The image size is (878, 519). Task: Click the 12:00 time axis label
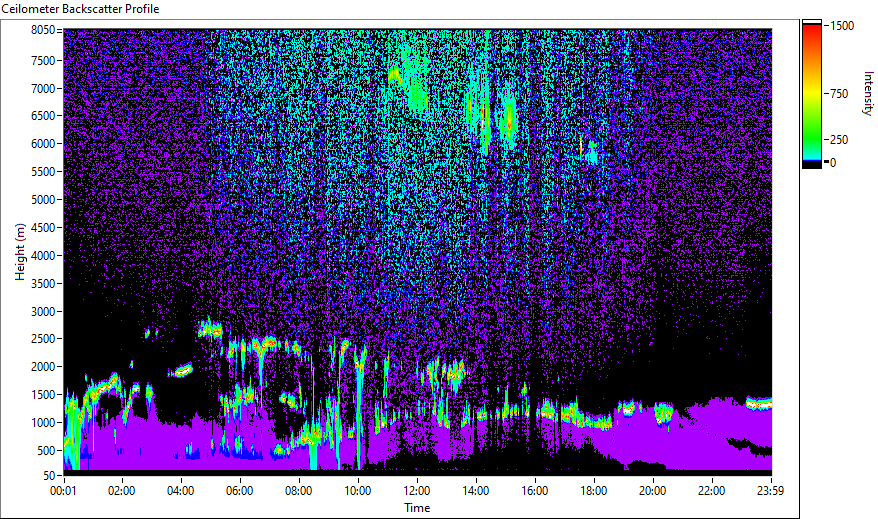point(417,491)
